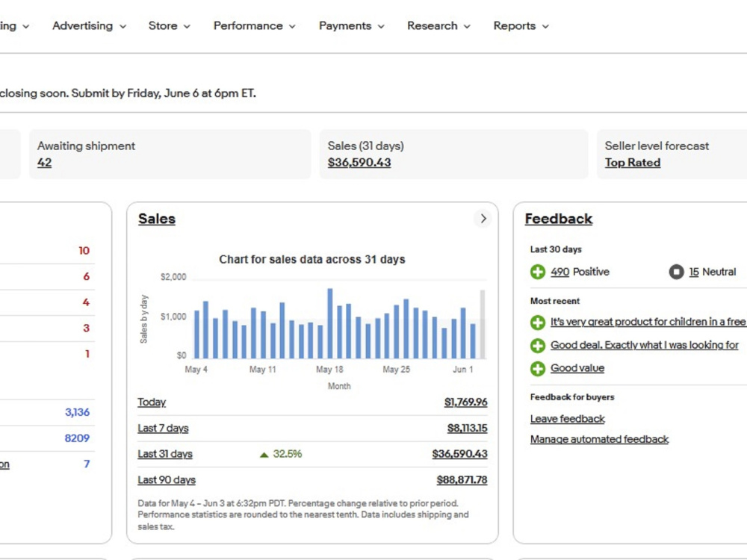Screen dimensions: 747x560
Task: Open the Store menu
Action: (169, 25)
